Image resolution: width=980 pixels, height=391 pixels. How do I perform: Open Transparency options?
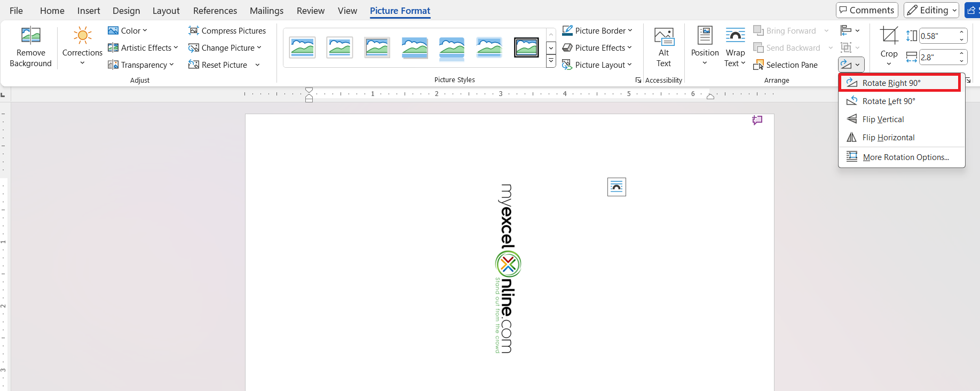click(x=141, y=65)
